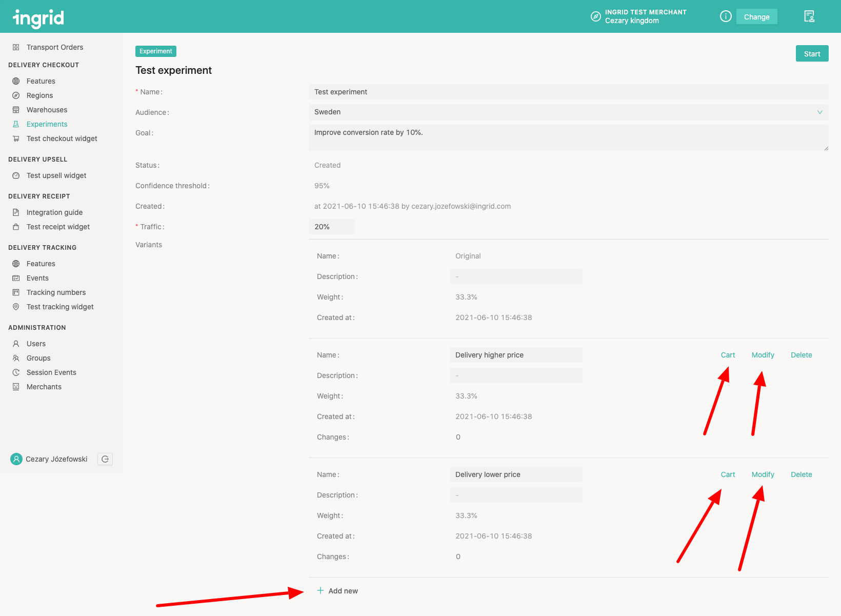The width and height of the screenshot is (841, 616).
Task: Click the logout icon next to Cezary Józefowski
Action: pos(105,459)
